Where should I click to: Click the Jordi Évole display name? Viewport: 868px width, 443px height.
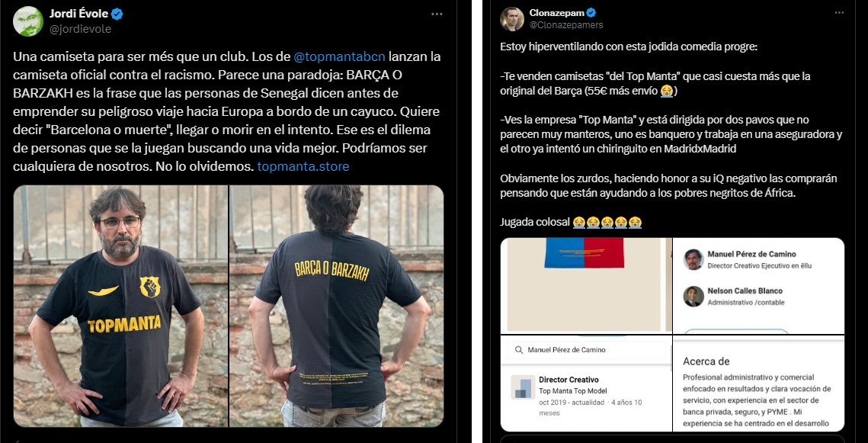coord(78,14)
